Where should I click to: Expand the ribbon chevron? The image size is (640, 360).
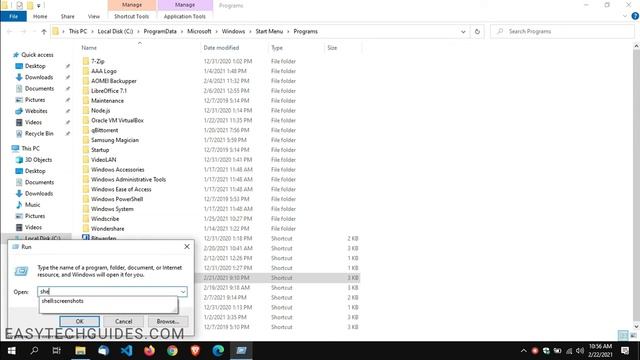[x=625, y=16]
